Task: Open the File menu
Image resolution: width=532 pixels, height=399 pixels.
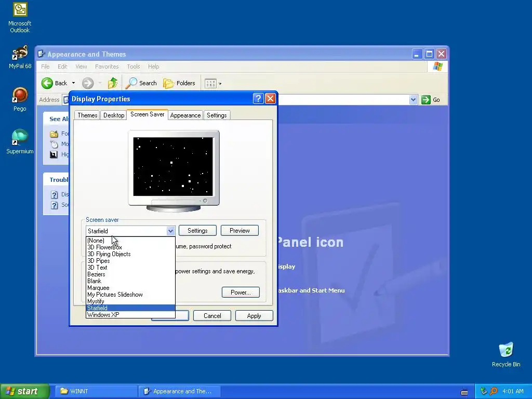Action: click(45, 66)
